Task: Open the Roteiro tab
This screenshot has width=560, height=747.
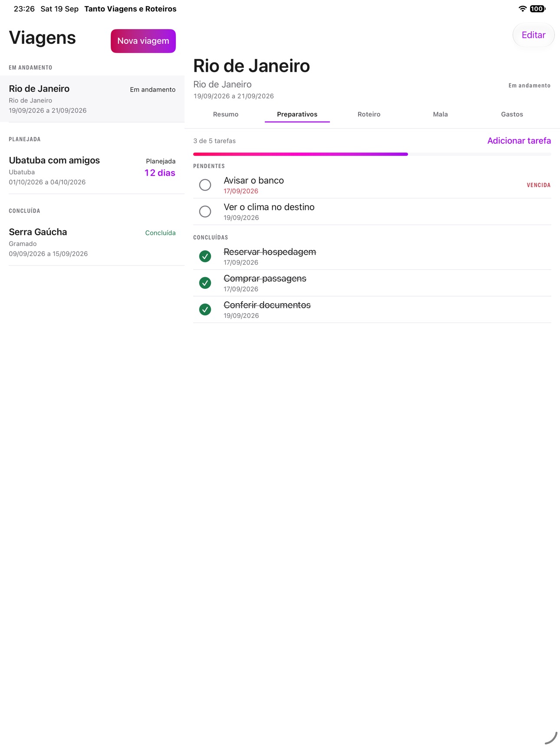Action: 369,114
